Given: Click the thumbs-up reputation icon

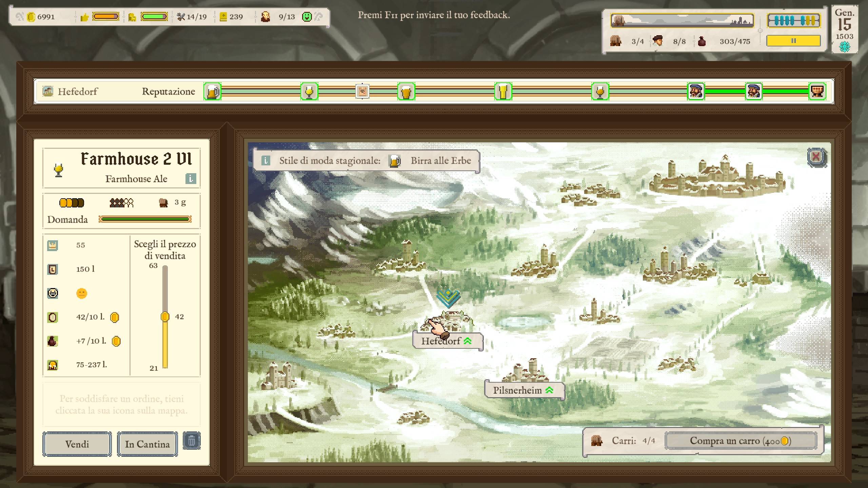Looking at the screenshot, I should point(84,17).
